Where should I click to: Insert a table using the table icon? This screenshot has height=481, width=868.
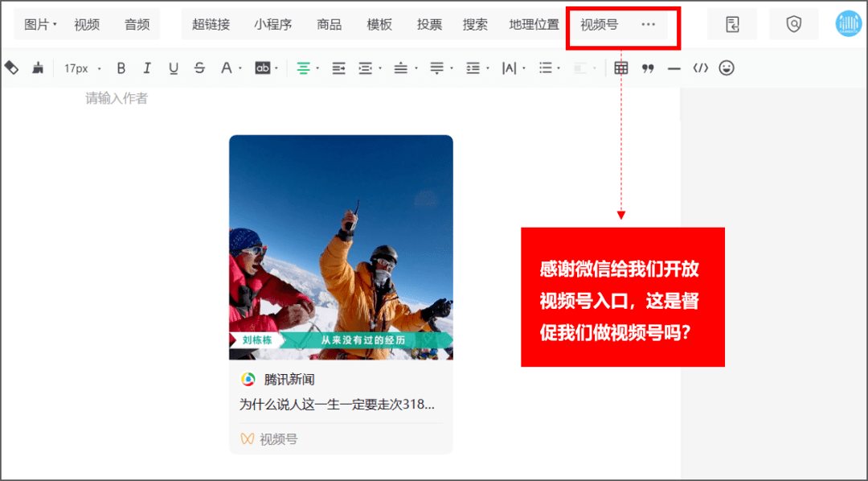pos(621,68)
